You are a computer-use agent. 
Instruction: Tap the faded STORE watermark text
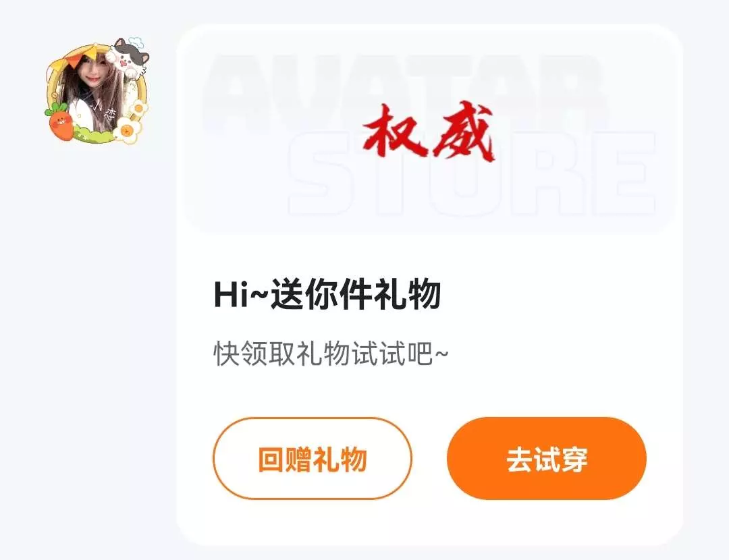point(472,173)
